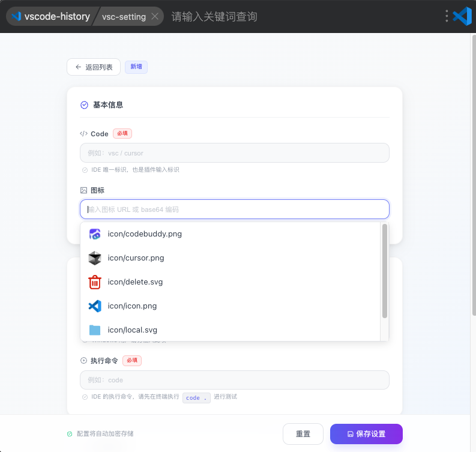Click the VS Code logo at top right
The width and height of the screenshot is (476, 452).
coord(462,16)
